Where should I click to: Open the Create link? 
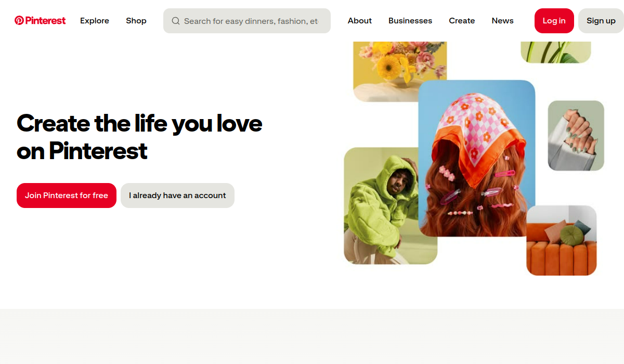(x=462, y=21)
